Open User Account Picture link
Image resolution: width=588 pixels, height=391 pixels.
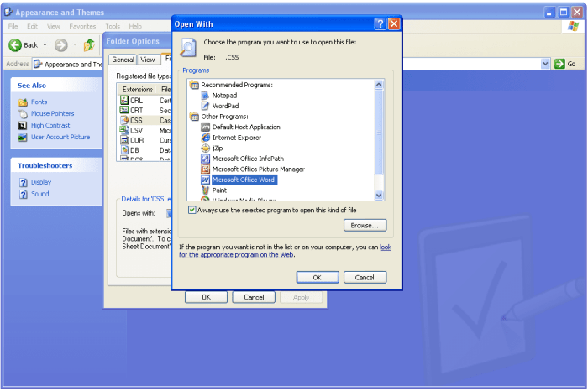60,137
